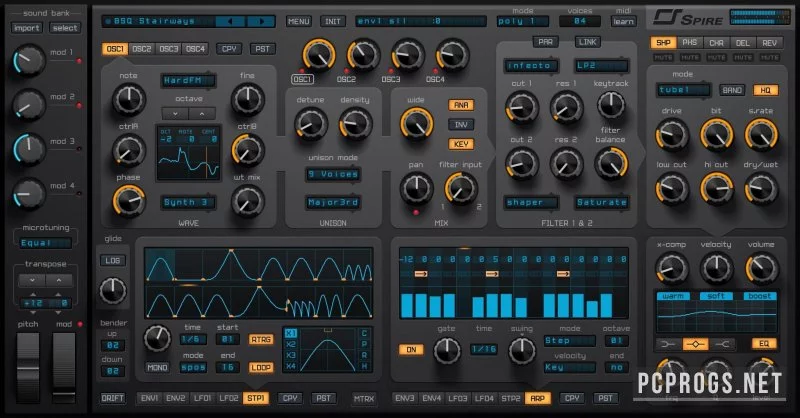Click the drive knob

pyautogui.click(x=671, y=135)
